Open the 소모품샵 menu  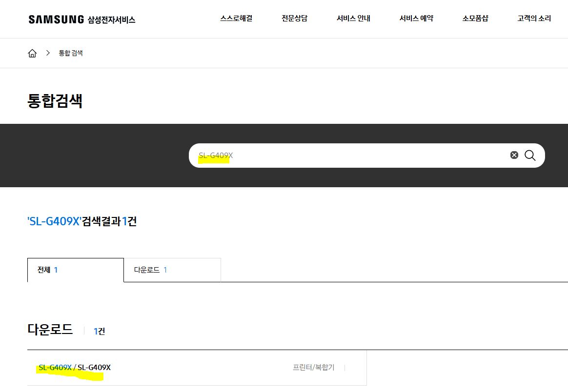(x=475, y=18)
